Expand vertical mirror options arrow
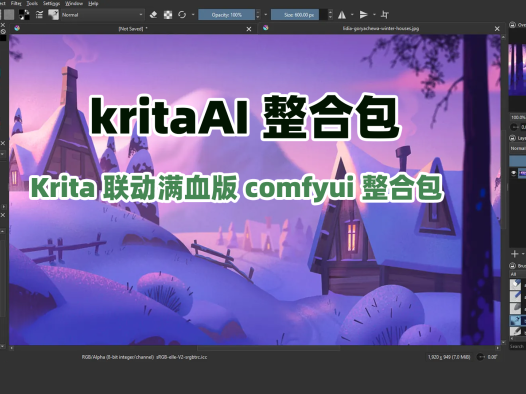Viewport: 526px width, 394px height. pyautogui.click(x=374, y=15)
